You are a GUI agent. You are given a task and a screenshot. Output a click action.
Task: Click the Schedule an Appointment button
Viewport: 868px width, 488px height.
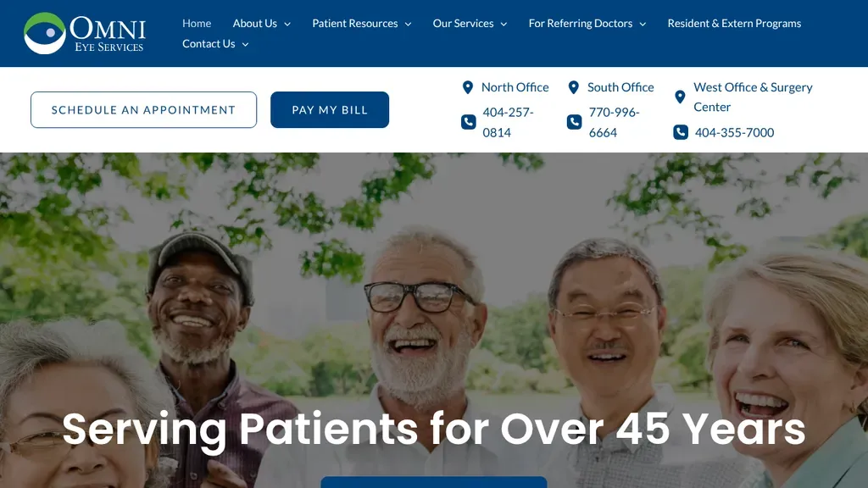143,109
